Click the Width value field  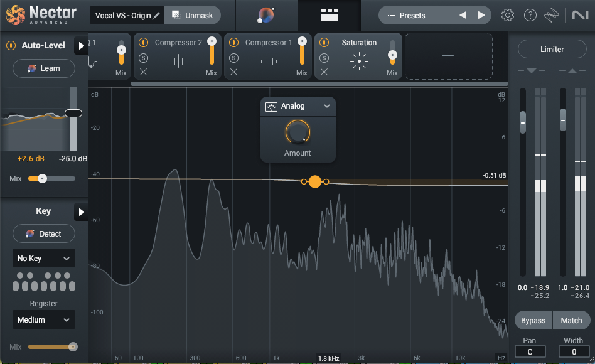click(574, 351)
